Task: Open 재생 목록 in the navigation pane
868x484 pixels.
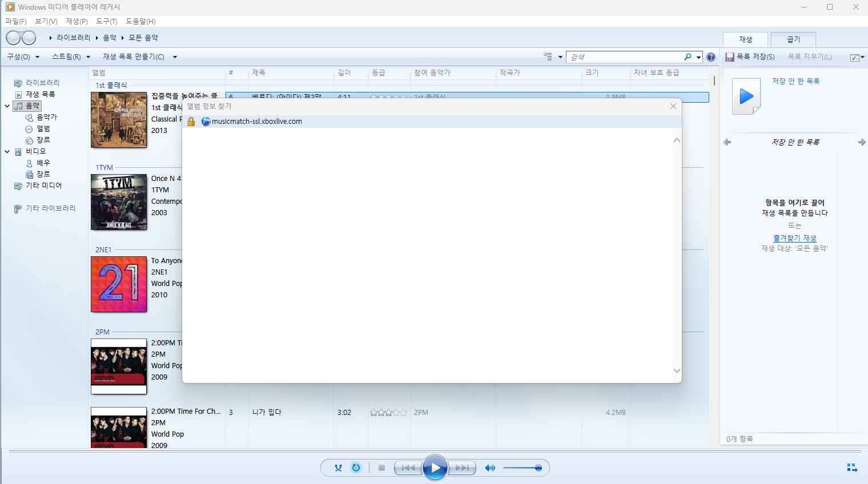Action: click(x=40, y=94)
